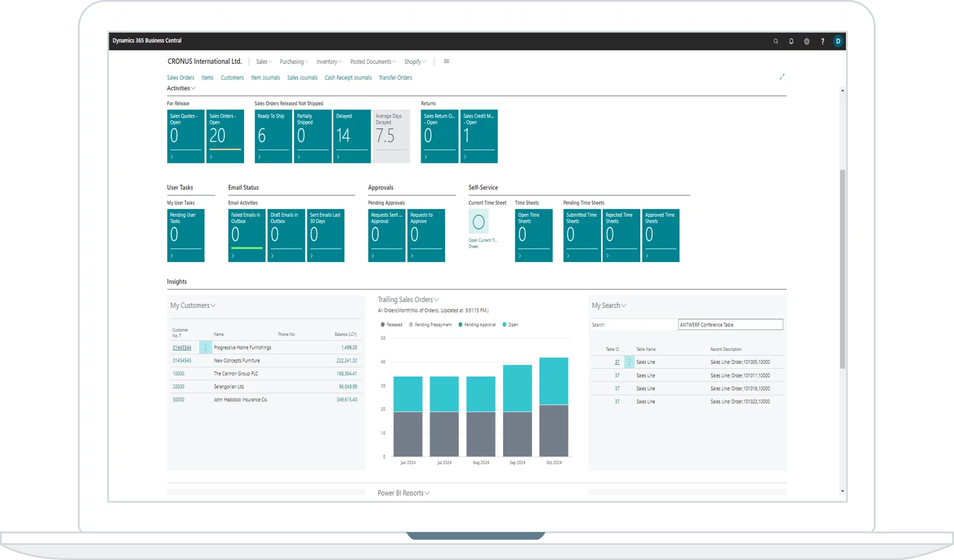This screenshot has height=560, width=954.
Task: Open the user account avatar D
Action: (x=838, y=41)
